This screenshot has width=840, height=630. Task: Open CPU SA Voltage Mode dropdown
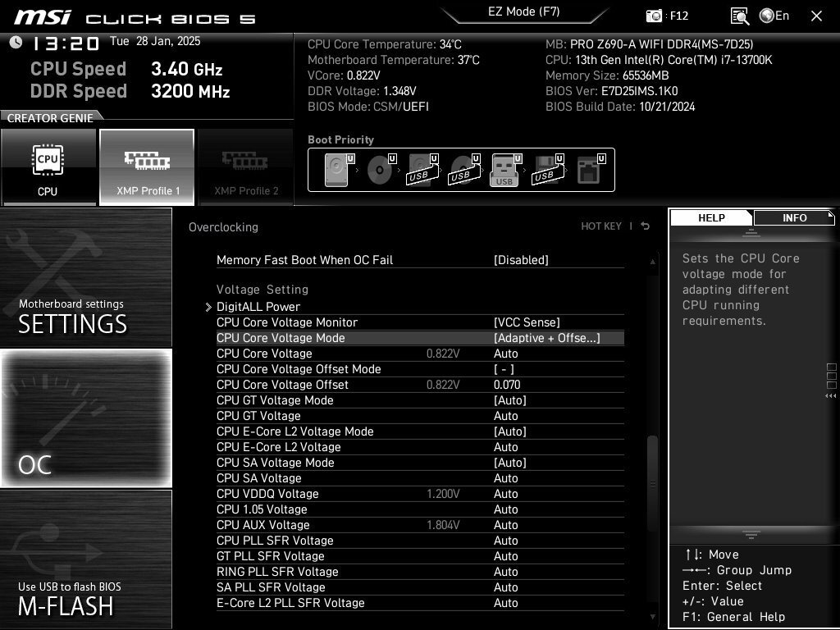click(x=510, y=463)
